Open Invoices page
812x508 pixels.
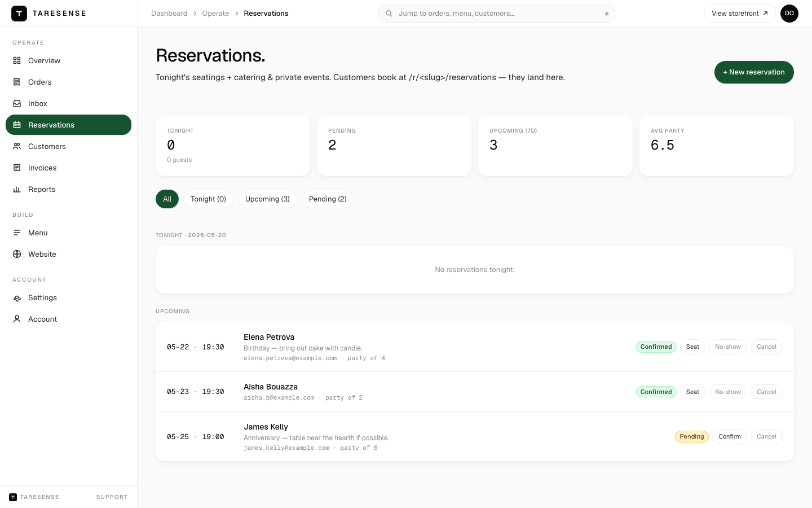(68, 168)
